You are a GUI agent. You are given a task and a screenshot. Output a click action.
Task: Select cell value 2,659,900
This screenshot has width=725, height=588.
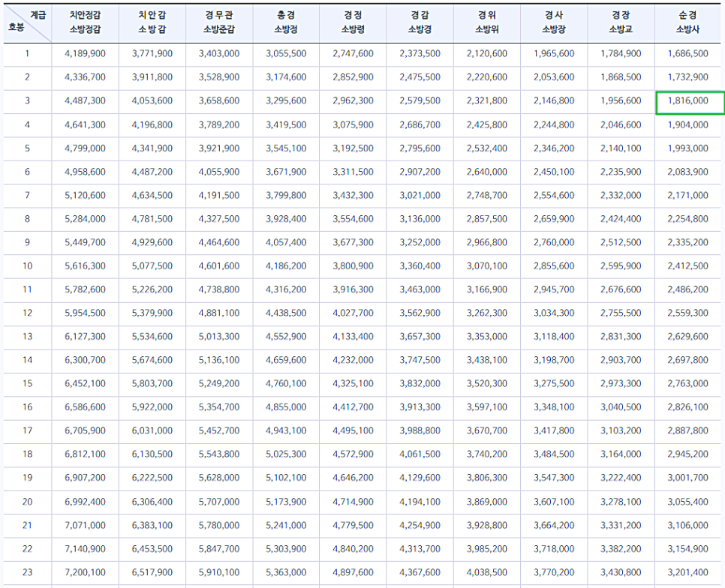pyautogui.click(x=554, y=219)
